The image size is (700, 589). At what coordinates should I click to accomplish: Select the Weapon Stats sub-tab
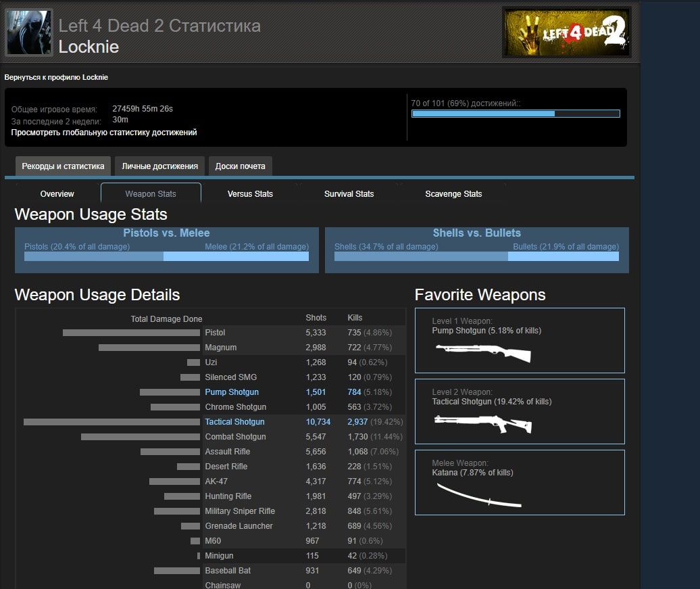tap(151, 194)
